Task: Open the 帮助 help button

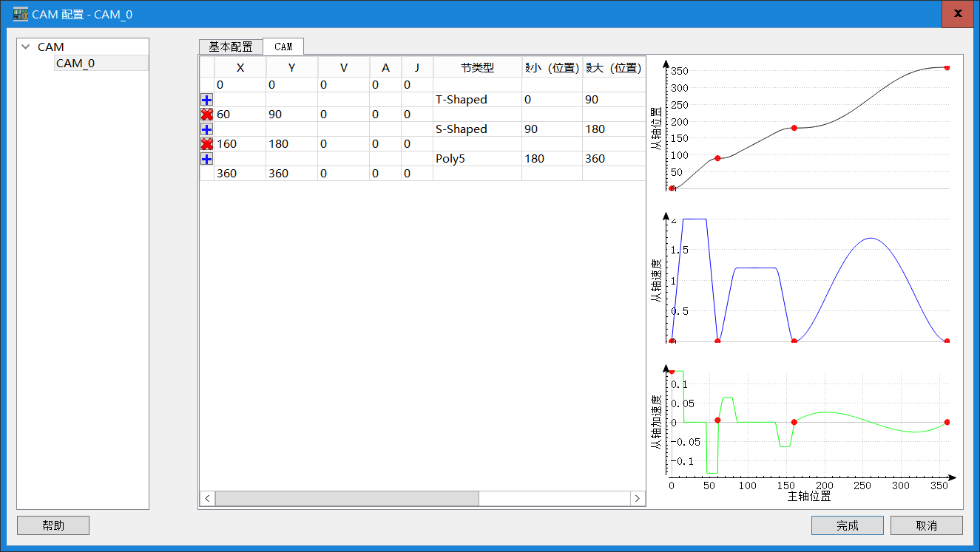Action: (53, 525)
